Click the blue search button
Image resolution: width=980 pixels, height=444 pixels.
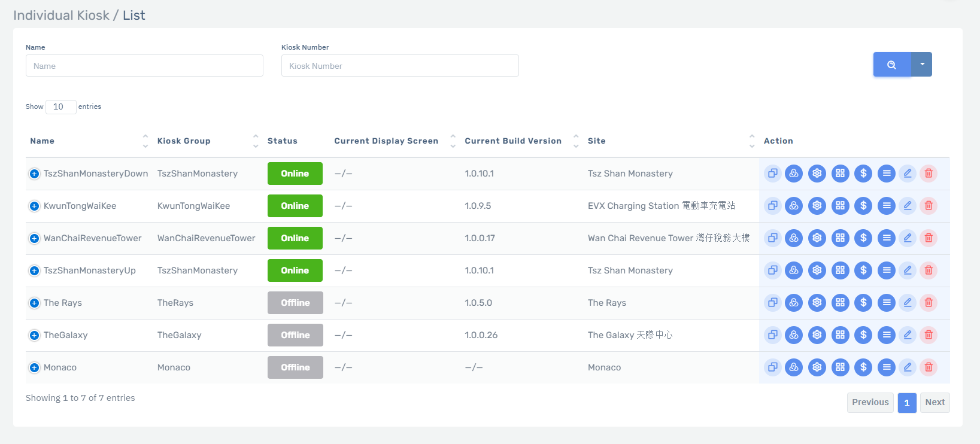(892, 65)
